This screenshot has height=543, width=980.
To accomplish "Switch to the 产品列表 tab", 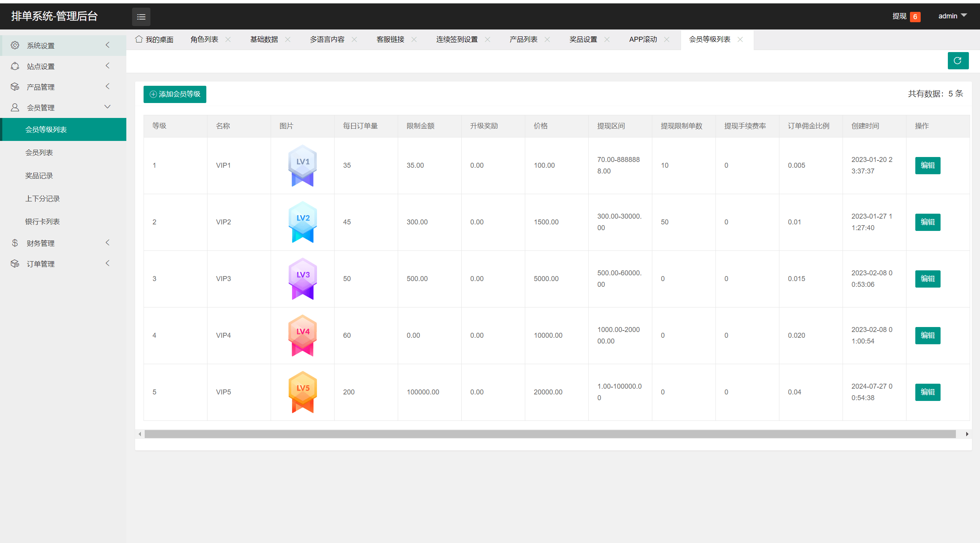I will tap(523, 39).
